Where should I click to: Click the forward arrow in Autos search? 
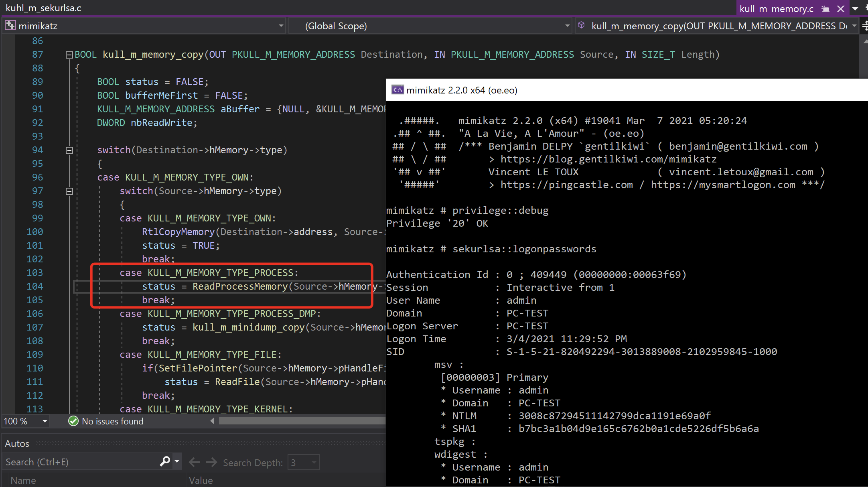211,463
